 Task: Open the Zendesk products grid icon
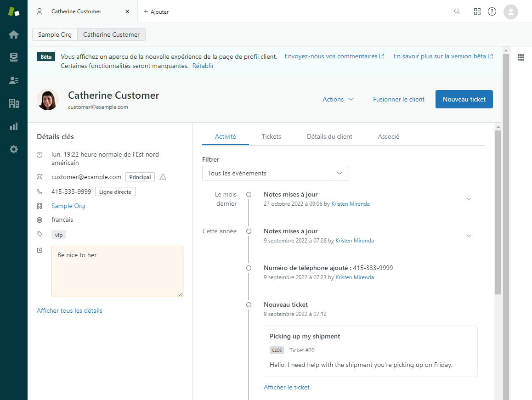pyautogui.click(x=477, y=11)
